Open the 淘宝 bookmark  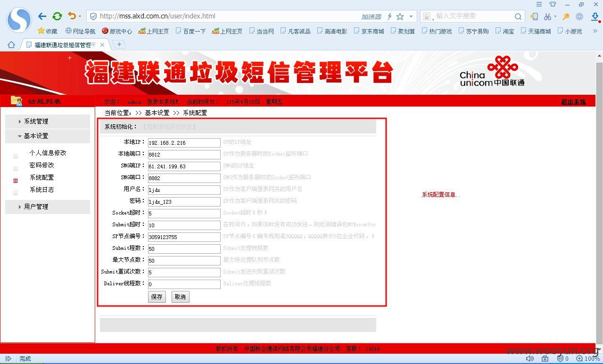click(504, 31)
